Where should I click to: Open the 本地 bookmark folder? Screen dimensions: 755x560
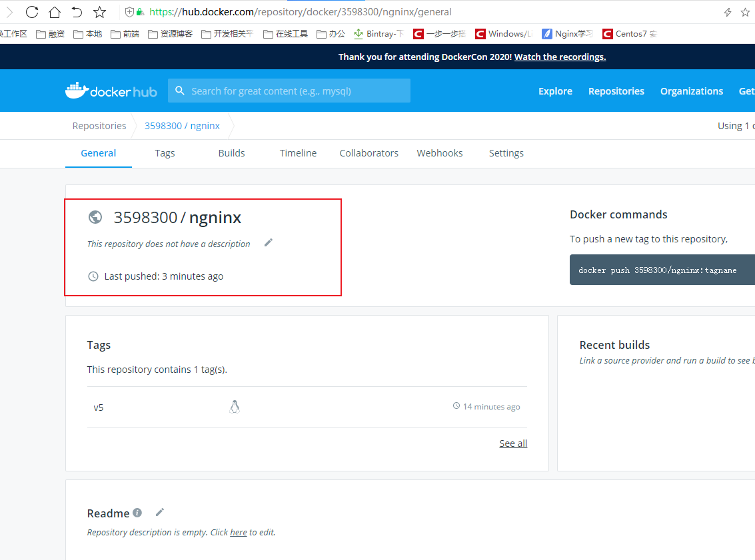click(88, 34)
